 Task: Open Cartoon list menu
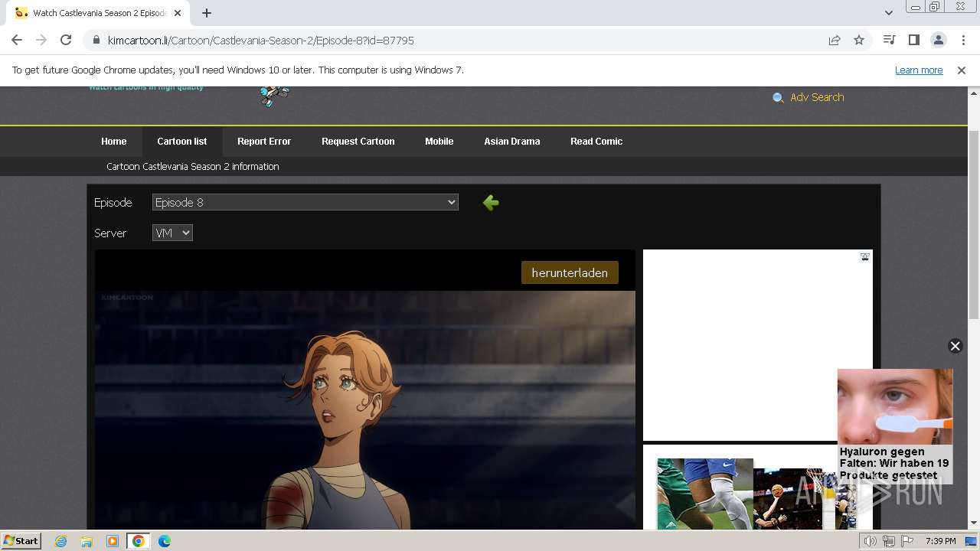click(x=182, y=142)
